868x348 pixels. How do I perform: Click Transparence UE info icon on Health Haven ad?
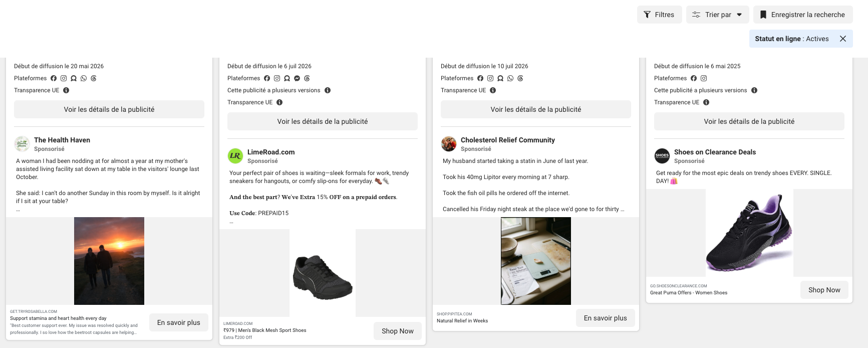click(x=66, y=90)
